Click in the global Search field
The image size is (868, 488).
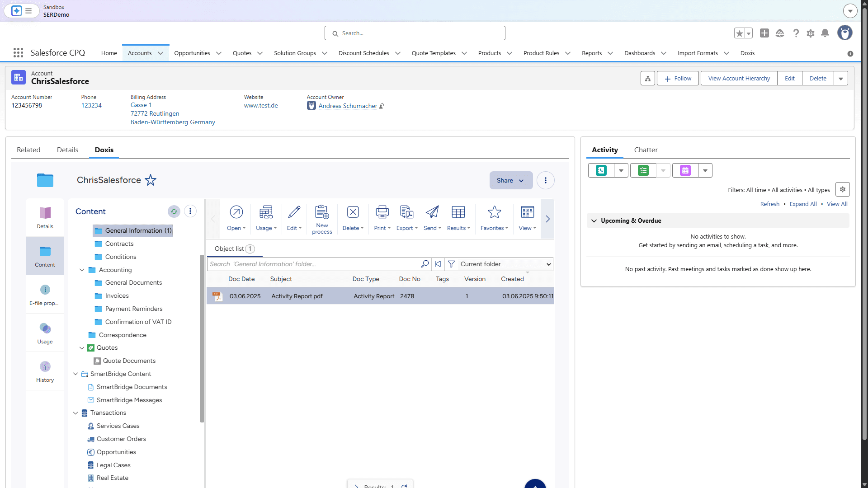415,33
